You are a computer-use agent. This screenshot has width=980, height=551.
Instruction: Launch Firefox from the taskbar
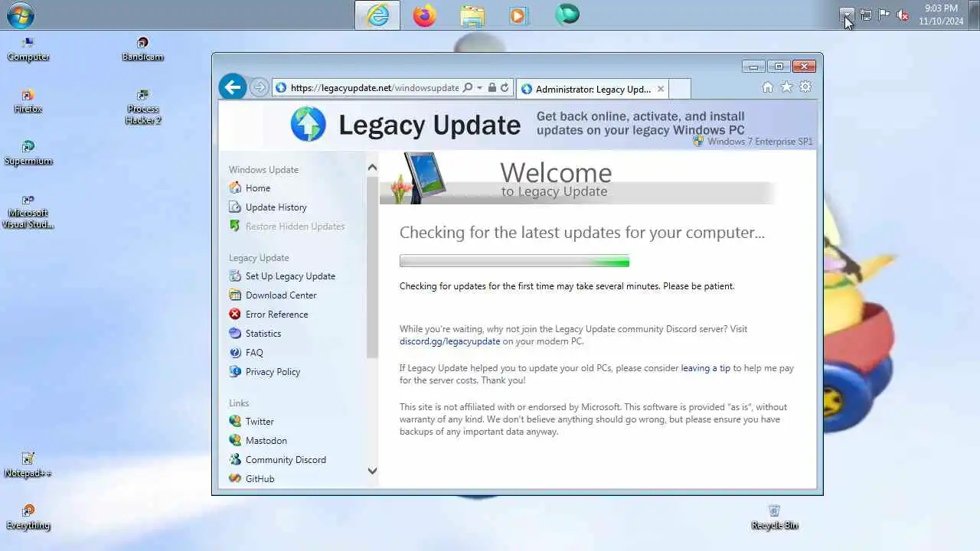tap(424, 15)
